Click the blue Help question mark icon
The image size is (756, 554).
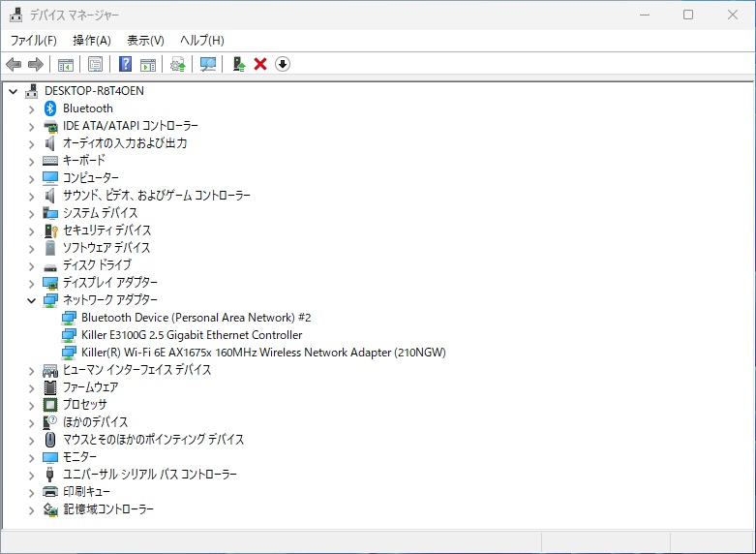tap(125, 64)
